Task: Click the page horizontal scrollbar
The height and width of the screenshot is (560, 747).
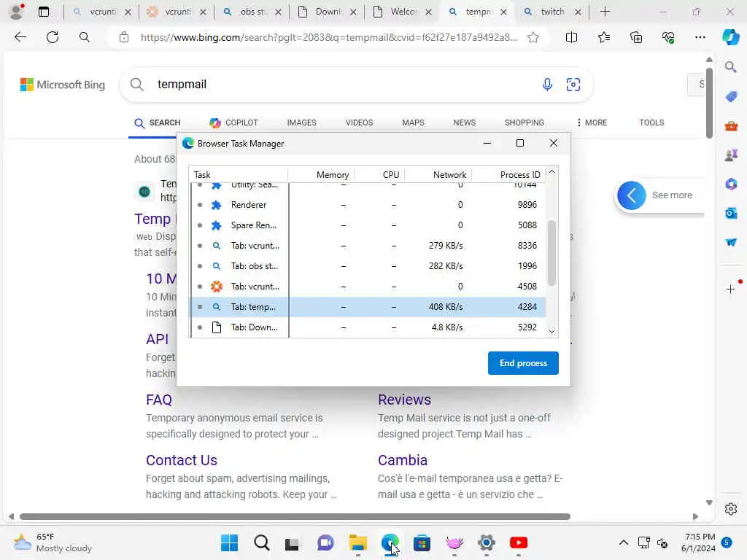Action: pyautogui.click(x=295, y=517)
